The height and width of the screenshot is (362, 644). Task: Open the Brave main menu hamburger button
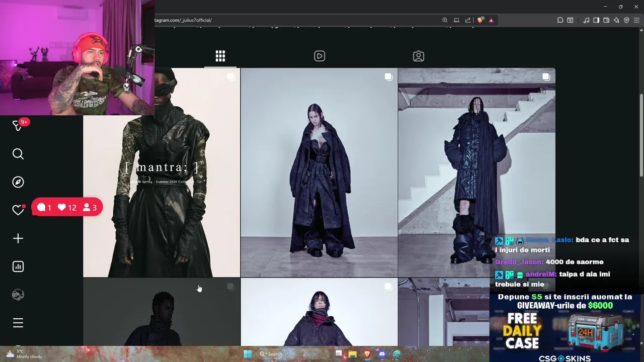(636, 20)
